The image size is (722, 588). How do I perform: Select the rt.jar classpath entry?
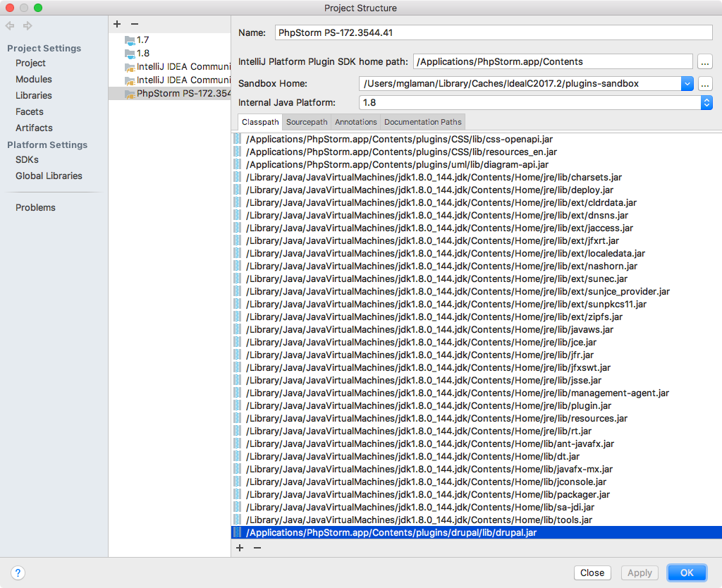[x=477, y=431]
